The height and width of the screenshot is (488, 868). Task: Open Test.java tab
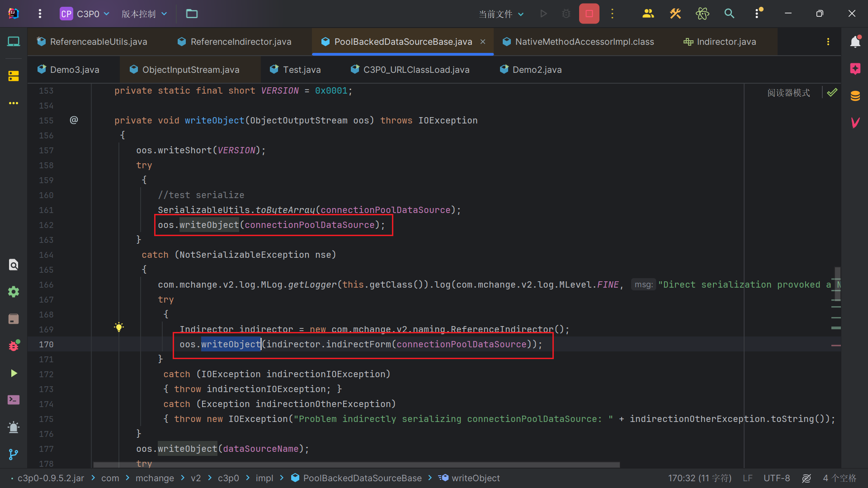pyautogui.click(x=295, y=70)
